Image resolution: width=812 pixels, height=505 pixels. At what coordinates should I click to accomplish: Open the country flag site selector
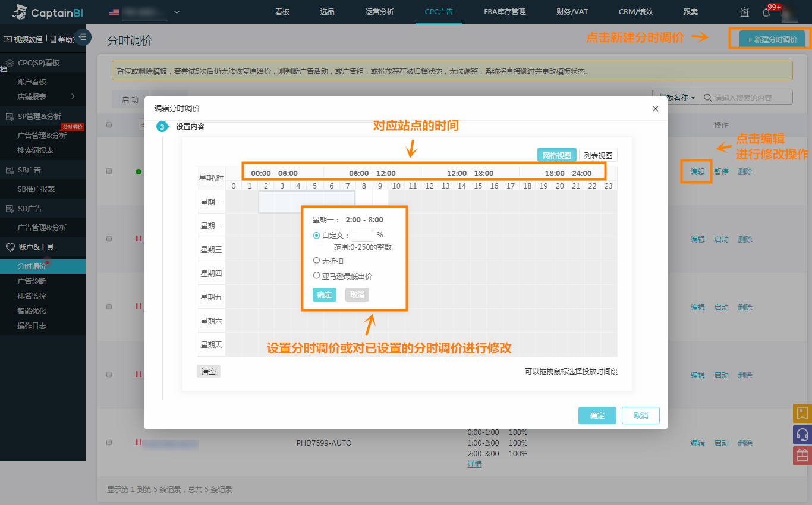click(145, 12)
